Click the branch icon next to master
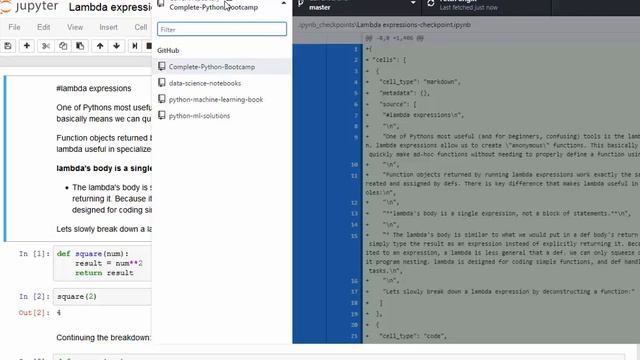 click(301, 3)
